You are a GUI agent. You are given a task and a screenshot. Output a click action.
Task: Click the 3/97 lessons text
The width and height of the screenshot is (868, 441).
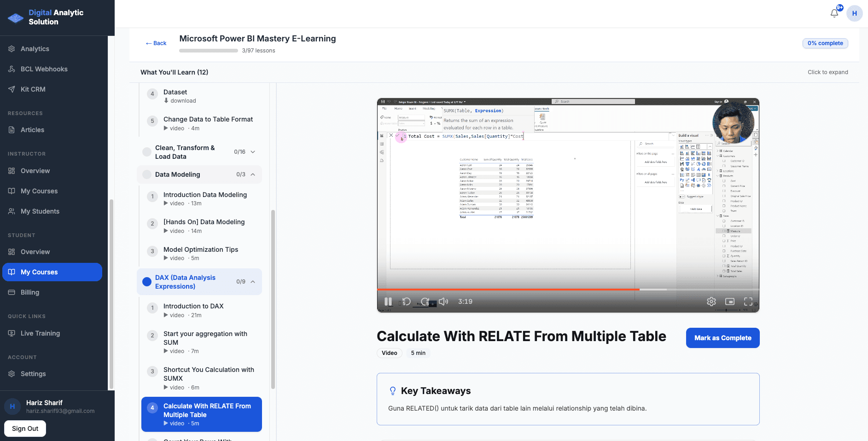pos(258,51)
